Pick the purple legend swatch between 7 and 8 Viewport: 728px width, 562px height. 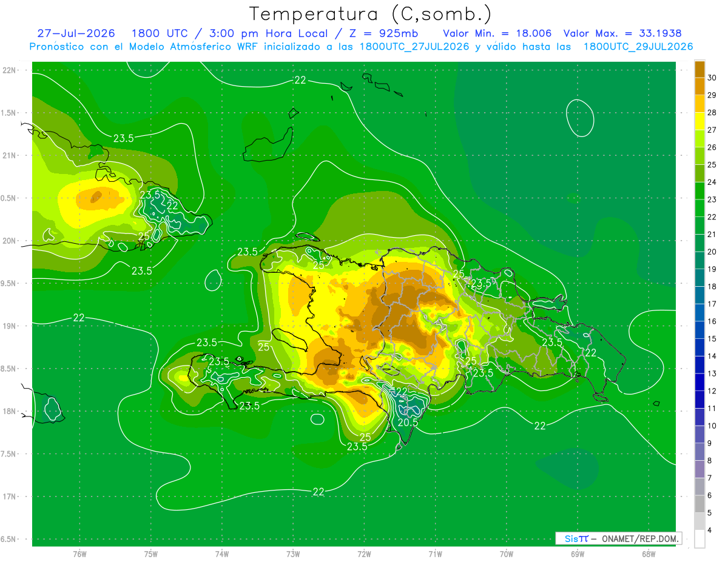click(699, 469)
